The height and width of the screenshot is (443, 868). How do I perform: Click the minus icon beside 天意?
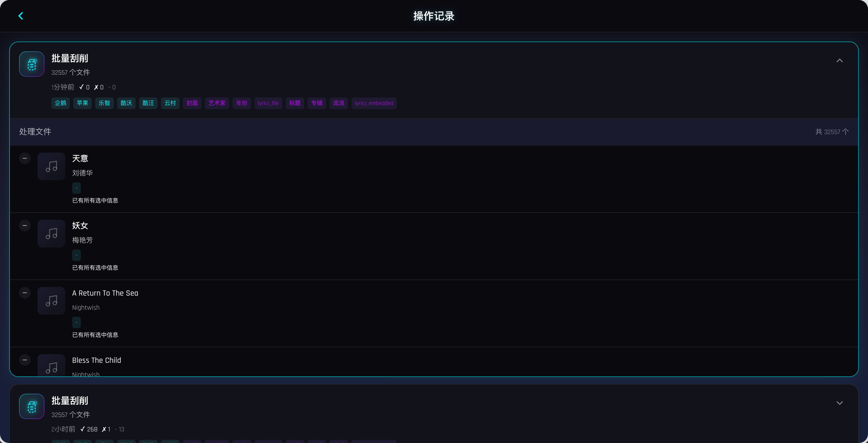pos(25,158)
